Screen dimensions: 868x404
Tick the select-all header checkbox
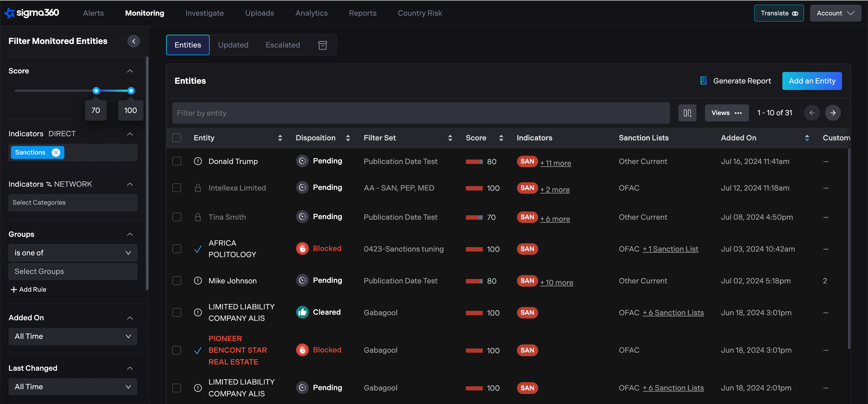[x=177, y=138]
